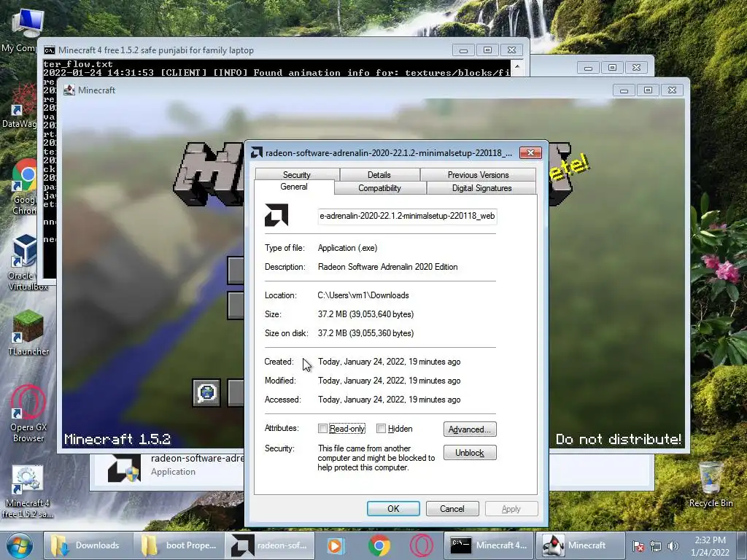Click the AMD logo icon in the properties dialog

[276, 215]
